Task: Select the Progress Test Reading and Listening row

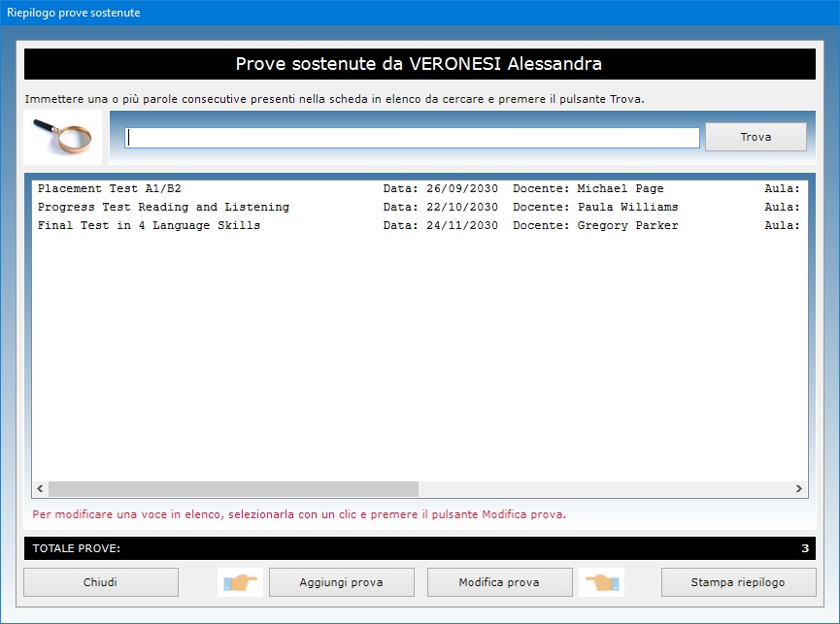Action: (x=420, y=207)
